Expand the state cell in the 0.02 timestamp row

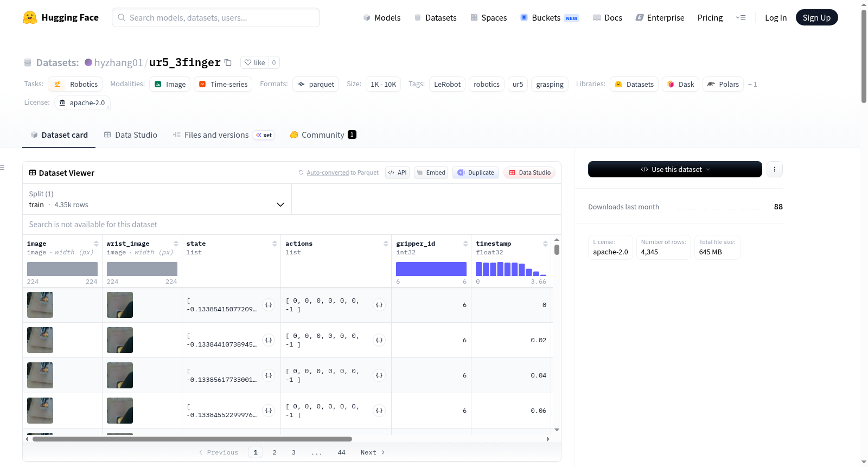[x=269, y=340]
